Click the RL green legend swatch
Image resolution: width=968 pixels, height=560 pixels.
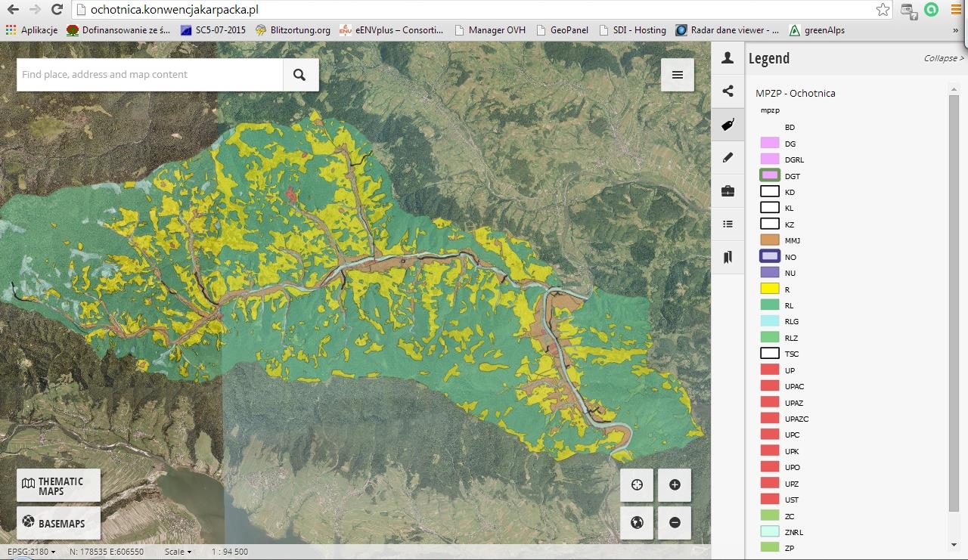pos(769,305)
